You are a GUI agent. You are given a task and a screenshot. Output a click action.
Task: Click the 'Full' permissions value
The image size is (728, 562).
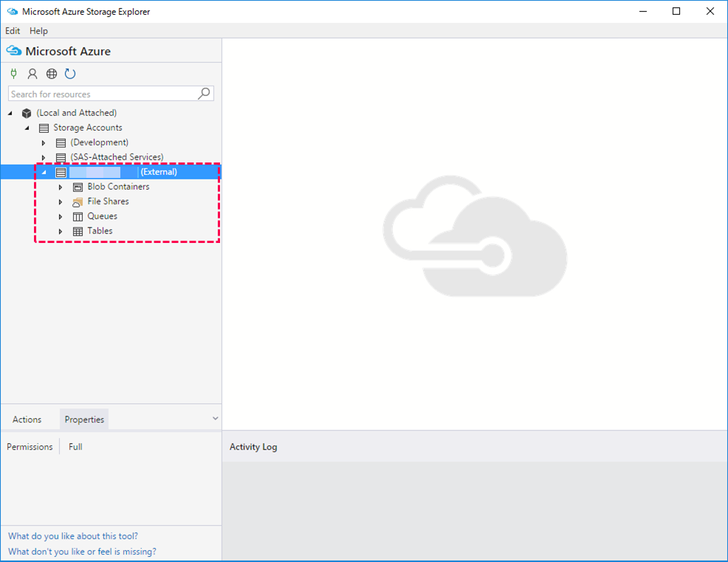point(75,447)
